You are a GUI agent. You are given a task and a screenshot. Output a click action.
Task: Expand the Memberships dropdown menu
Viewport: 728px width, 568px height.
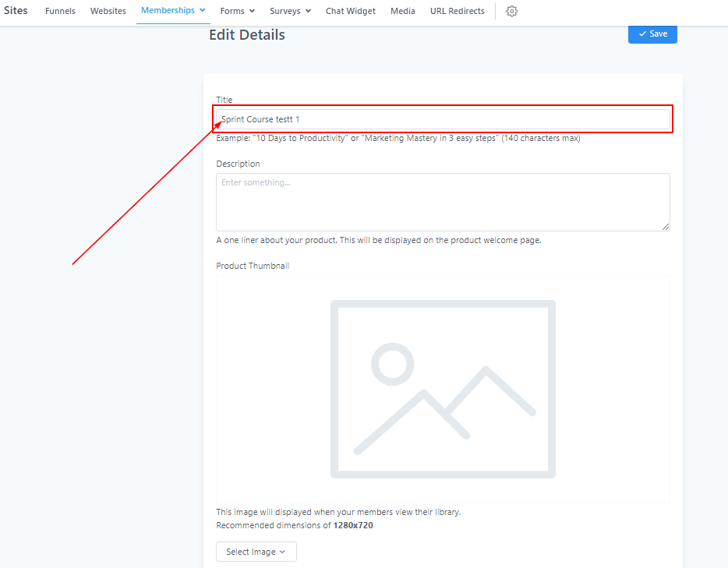(x=173, y=11)
